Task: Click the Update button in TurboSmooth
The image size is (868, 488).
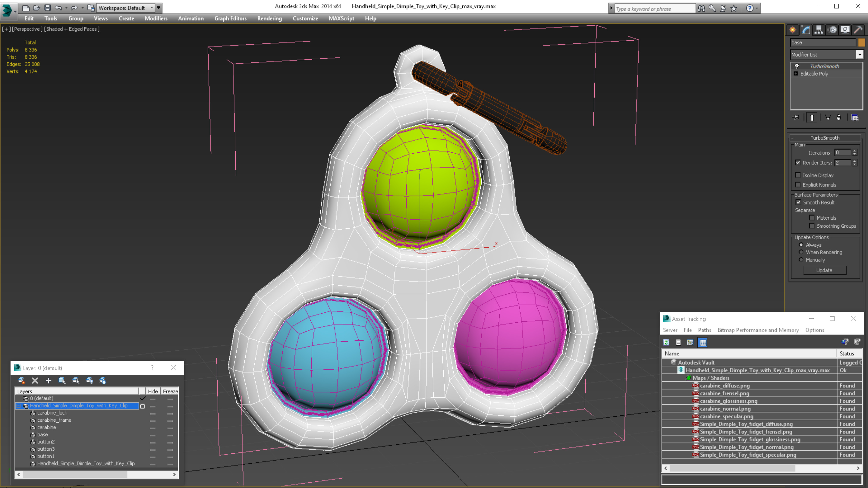Action: (824, 271)
